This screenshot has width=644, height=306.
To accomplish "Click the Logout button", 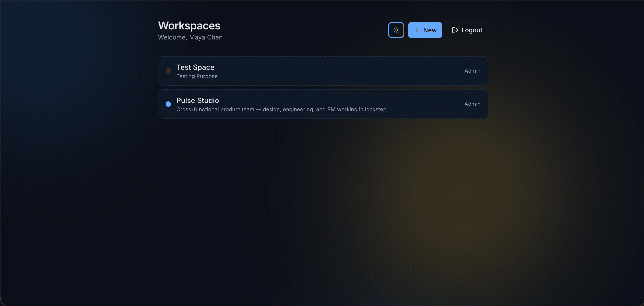I will click(x=467, y=30).
